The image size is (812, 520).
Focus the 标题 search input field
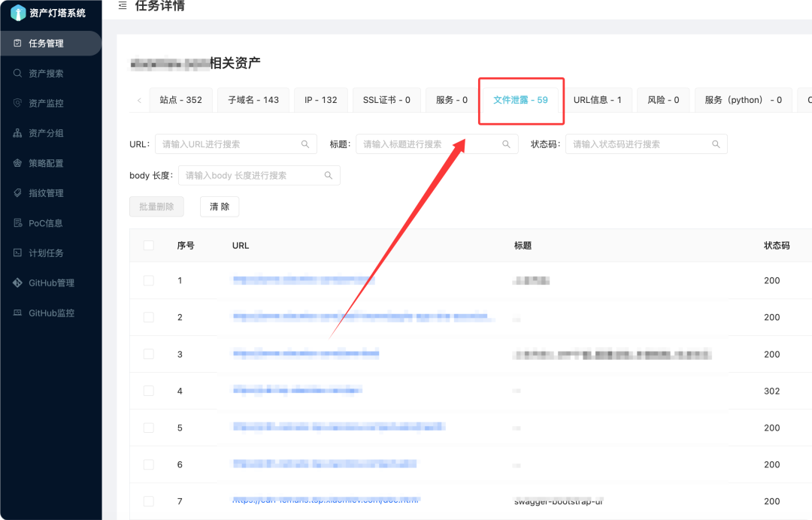[x=437, y=144]
